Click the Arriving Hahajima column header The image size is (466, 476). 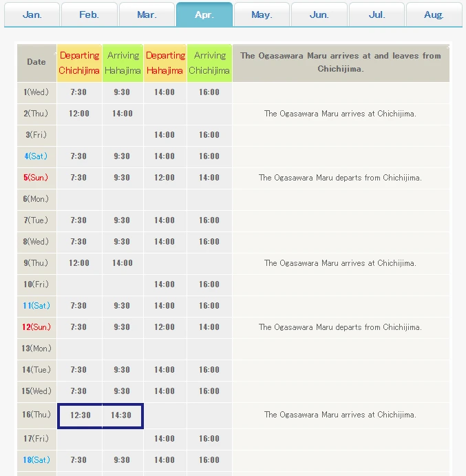click(x=123, y=63)
